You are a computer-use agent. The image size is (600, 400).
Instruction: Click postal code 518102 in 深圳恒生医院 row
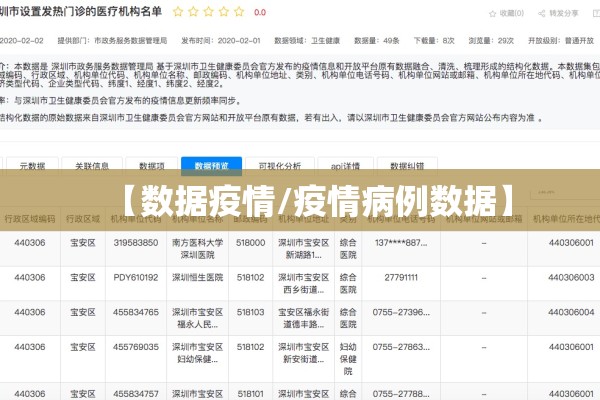(251, 278)
